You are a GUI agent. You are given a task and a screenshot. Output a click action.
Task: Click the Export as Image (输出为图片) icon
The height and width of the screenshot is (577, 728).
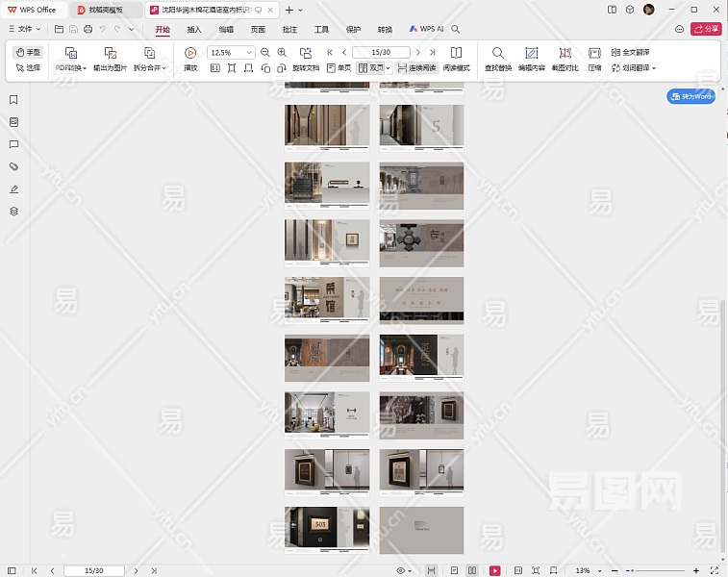pyautogui.click(x=110, y=53)
